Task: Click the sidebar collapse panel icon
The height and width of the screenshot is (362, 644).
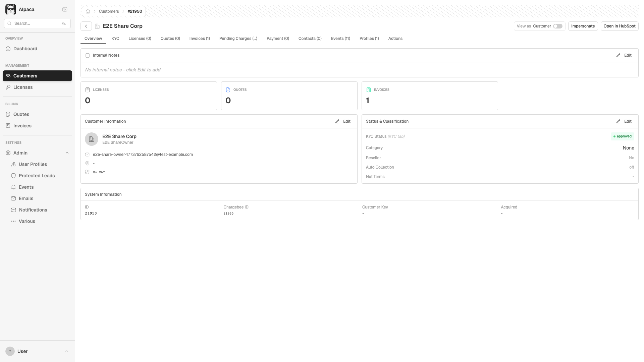Action: [65, 9]
